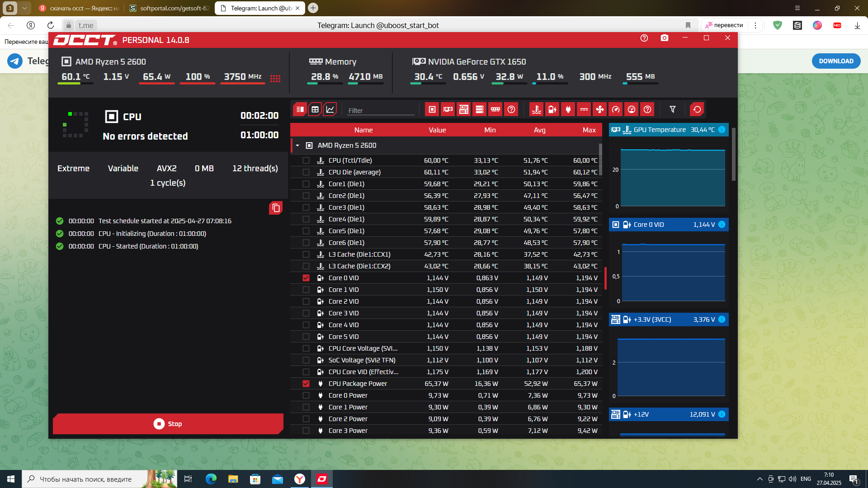Open info for GPU Temperature graph
868x488 pixels.
722,130
